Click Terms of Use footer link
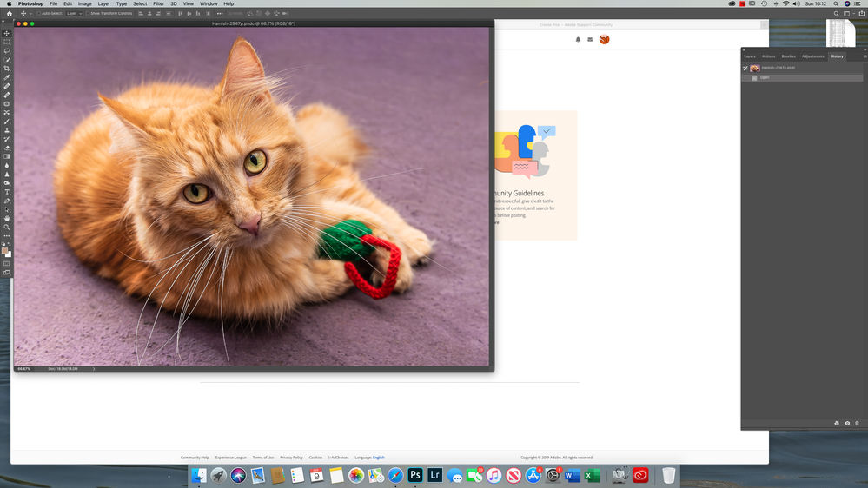The height and width of the screenshot is (488, 868). pos(263,458)
